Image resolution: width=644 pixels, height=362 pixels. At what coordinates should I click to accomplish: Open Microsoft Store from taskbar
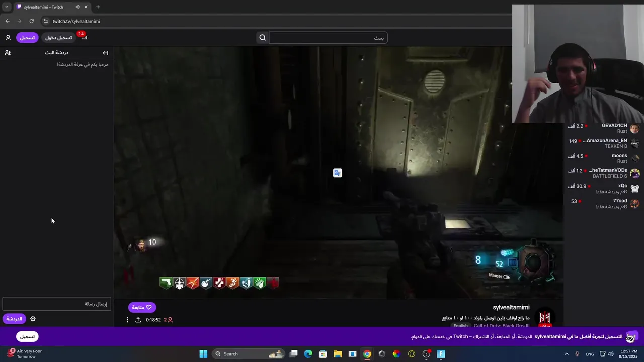point(323,354)
